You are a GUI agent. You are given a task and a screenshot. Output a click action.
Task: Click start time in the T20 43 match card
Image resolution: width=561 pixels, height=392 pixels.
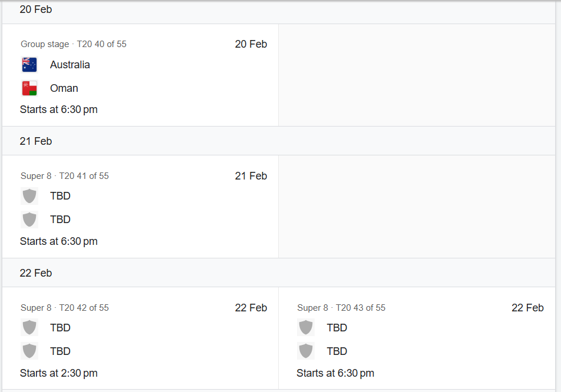pyautogui.click(x=335, y=373)
